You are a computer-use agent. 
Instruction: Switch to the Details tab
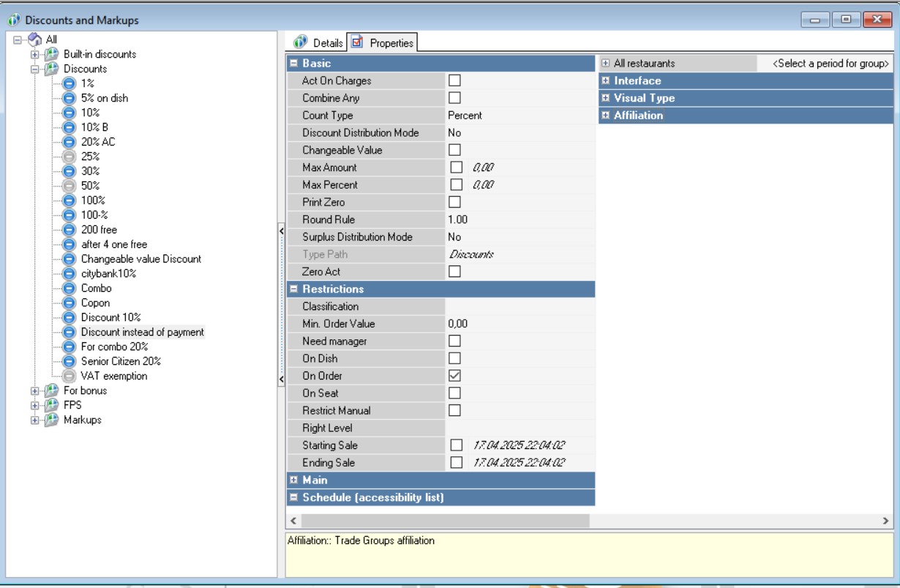pyautogui.click(x=319, y=43)
